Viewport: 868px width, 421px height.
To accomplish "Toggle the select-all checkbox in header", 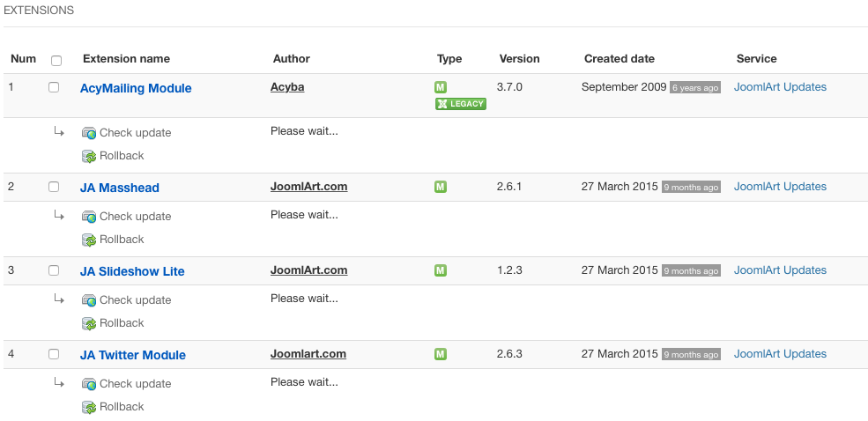I will coord(56,61).
